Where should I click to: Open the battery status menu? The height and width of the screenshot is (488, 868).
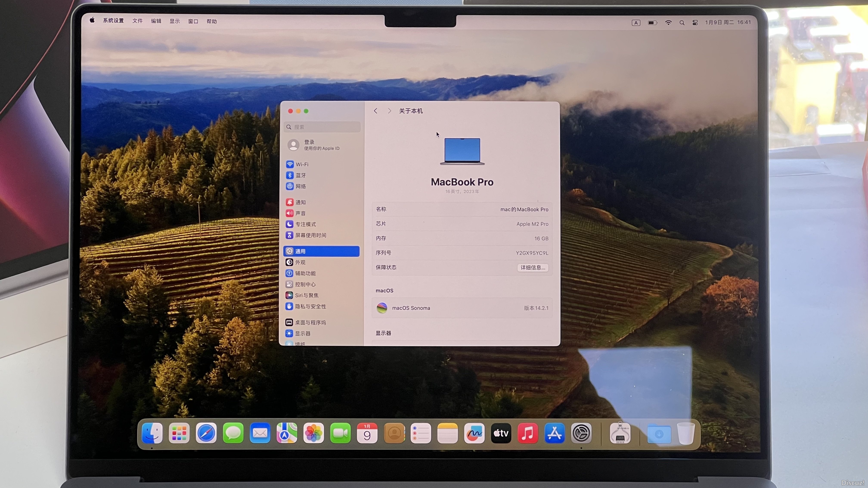point(652,23)
